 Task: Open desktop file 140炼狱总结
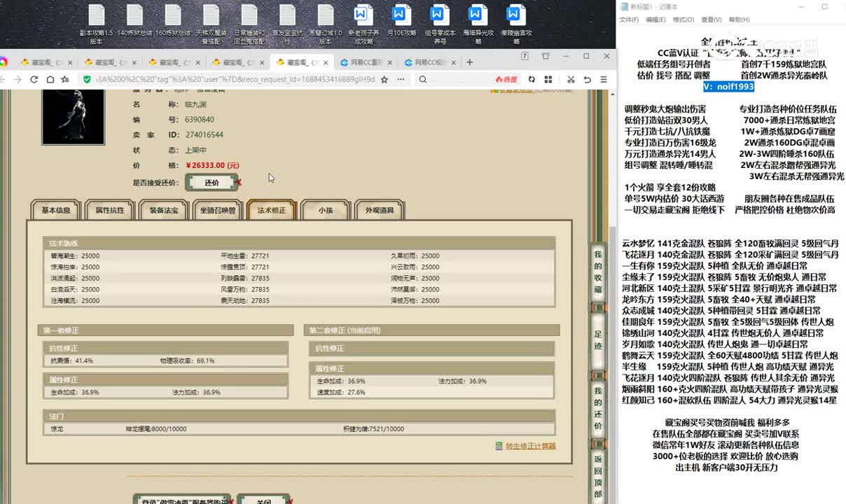point(134,20)
